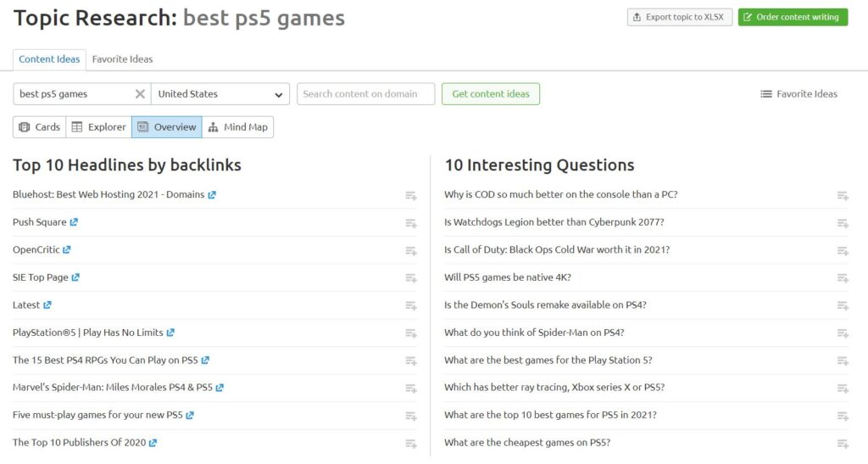
Task: Export topic to XLSX
Action: point(680,17)
